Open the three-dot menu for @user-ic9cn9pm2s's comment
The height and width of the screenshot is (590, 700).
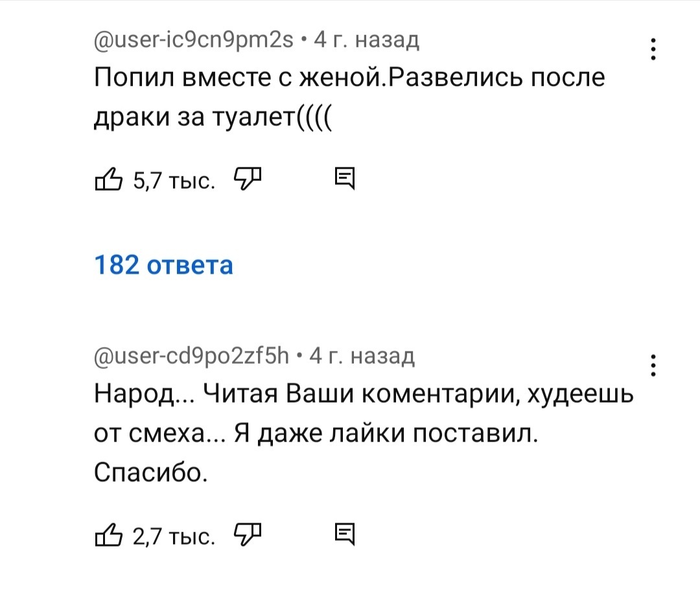(653, 49)
